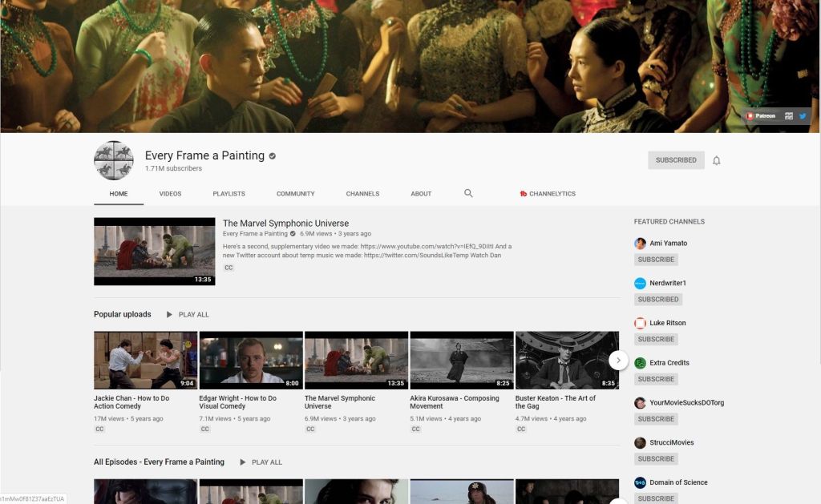
Task: Play all in All Episodes section
Action: (261, 462)
